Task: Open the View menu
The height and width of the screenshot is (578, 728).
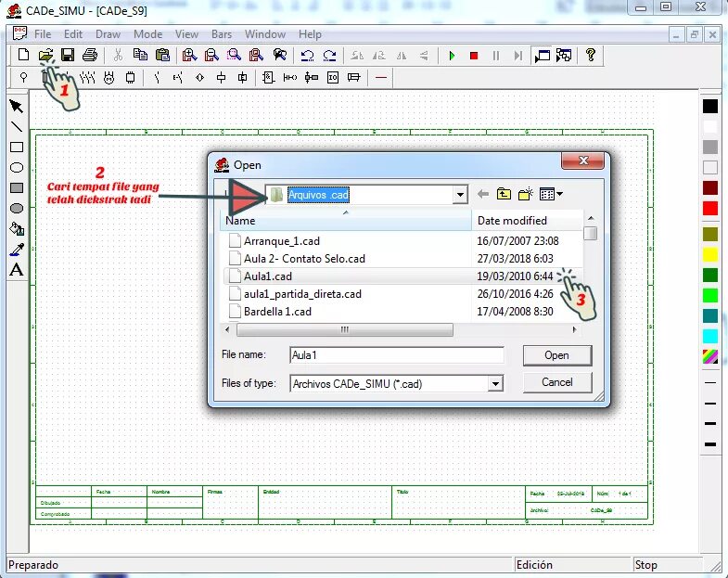Action: pos(186,34)
